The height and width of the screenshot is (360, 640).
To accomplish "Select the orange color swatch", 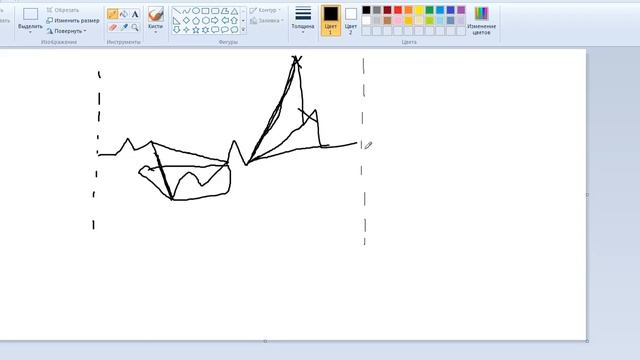I will pos(409,10).
